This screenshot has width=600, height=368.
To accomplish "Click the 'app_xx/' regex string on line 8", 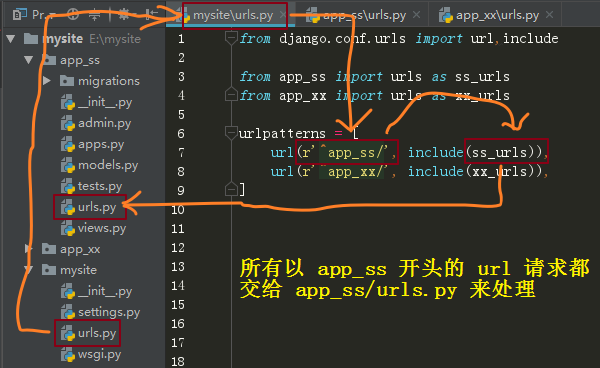I will click(351, 171).
